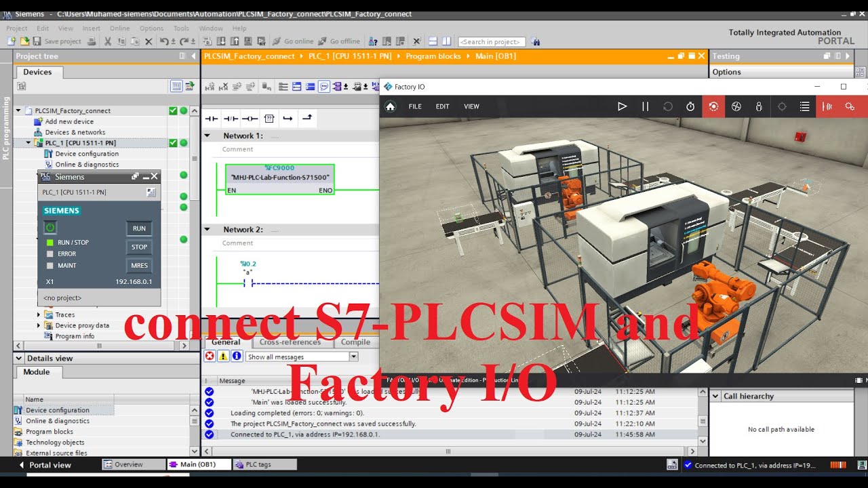868x488 pixels.
Task: Click the Undo arrow icon
Action: click(x=164, y=41)
